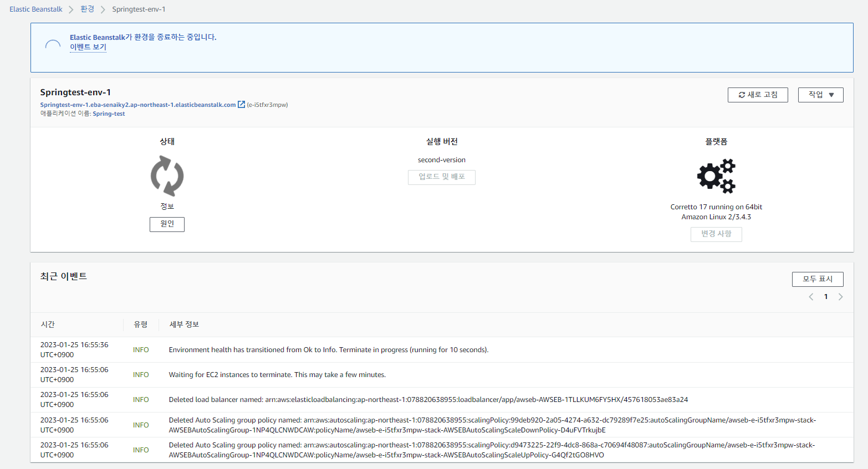Go to Elastic Beanstalk breadcrumb
This screenshot has width=868, height=469.
[x=36, y=9]
